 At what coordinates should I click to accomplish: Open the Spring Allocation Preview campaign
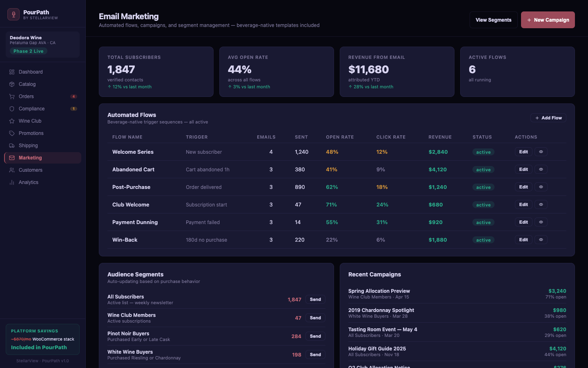coord(379,291)
